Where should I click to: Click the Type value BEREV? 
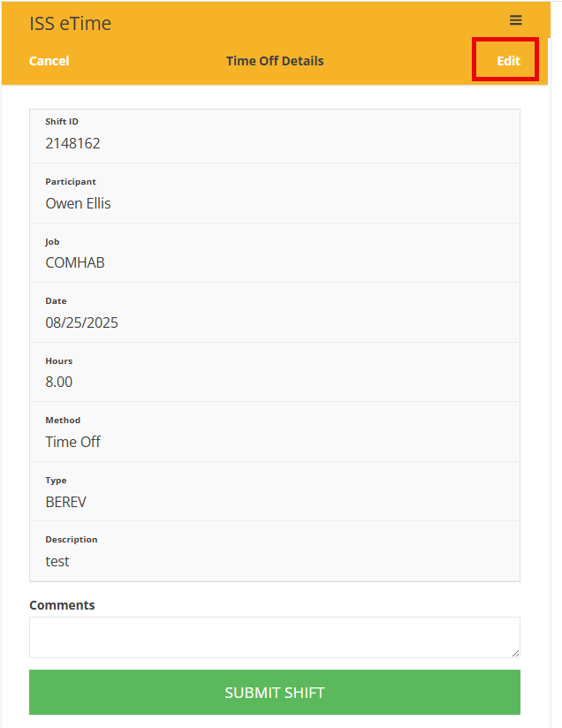click(x=65, y=502)
